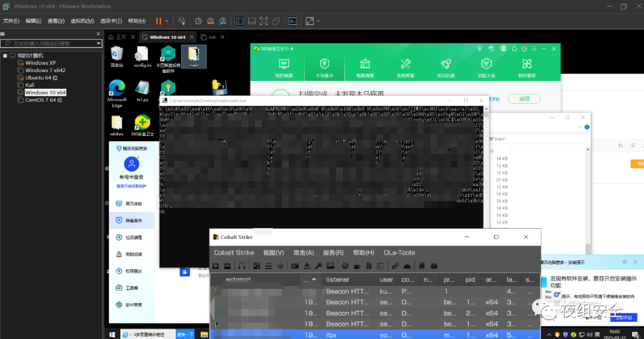Open 软件管理 in Tencent PC Manager sidebar

click(130, 304)
